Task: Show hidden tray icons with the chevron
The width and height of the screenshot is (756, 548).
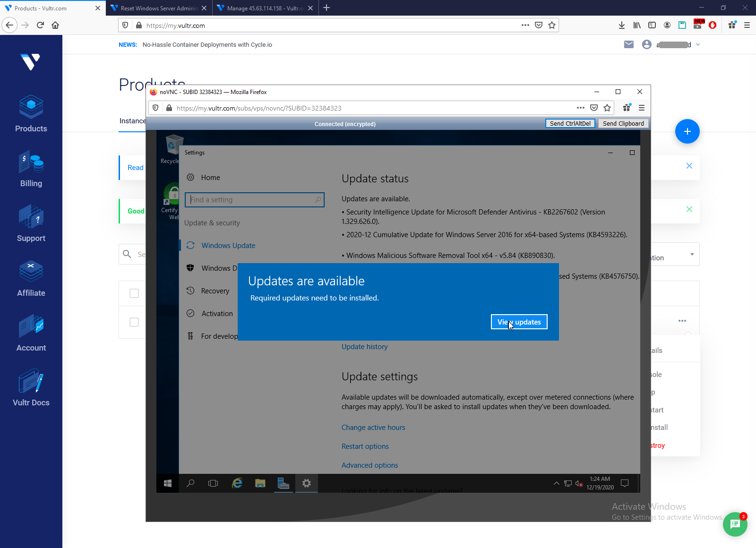Action: tap(557, 483)
